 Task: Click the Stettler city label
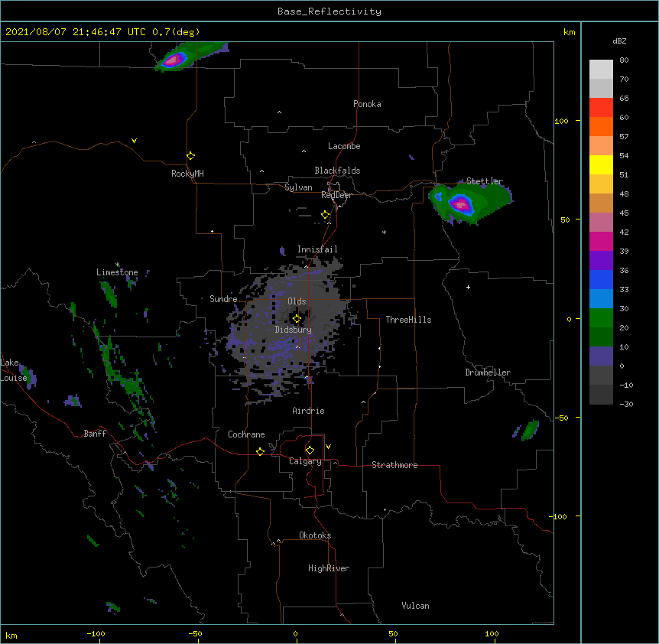485,181
